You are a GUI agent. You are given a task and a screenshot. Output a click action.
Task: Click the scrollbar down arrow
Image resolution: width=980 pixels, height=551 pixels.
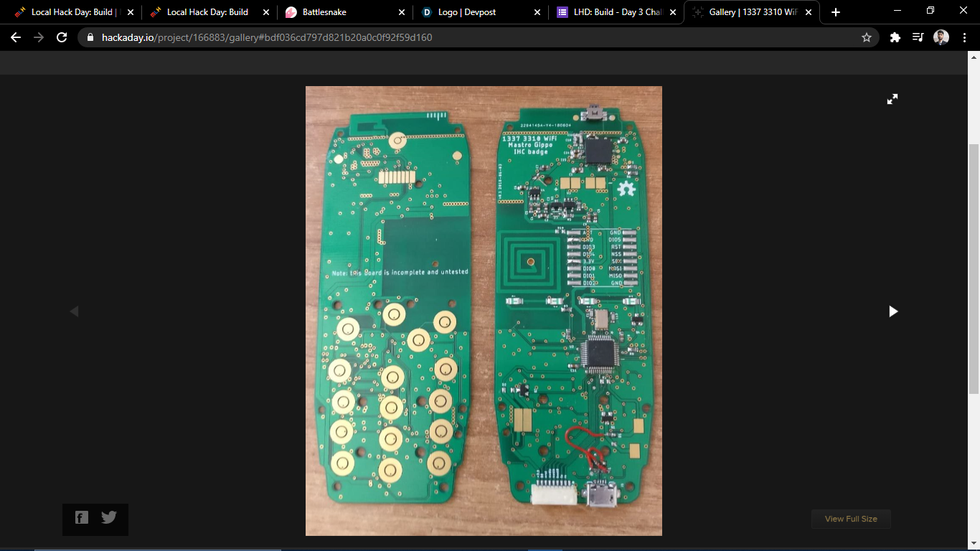[974, 544]
